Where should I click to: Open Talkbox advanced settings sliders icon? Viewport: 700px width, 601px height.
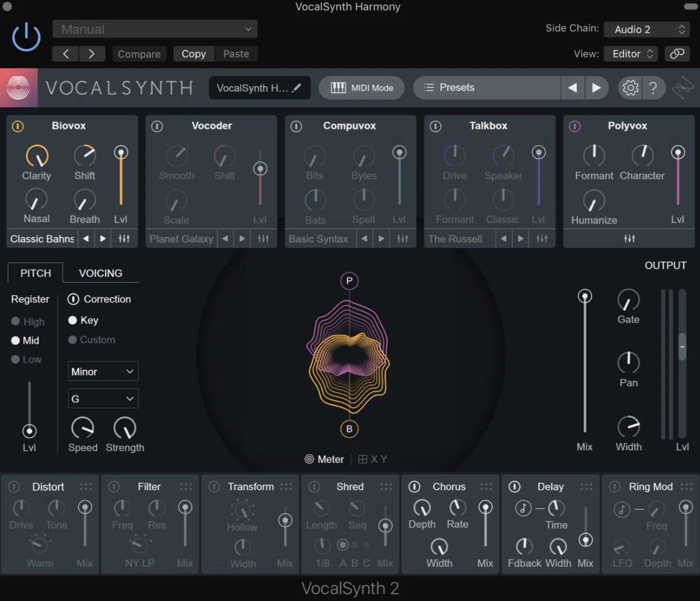coord(542,239)
